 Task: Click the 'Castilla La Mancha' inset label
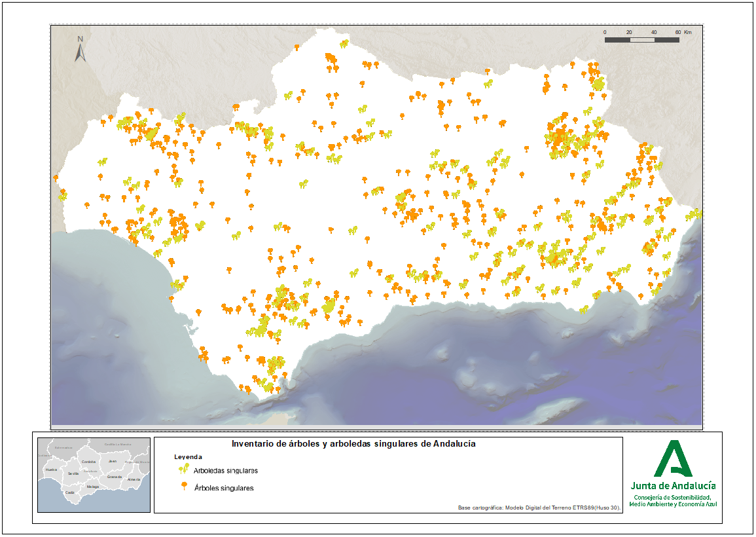pos(118,444)
